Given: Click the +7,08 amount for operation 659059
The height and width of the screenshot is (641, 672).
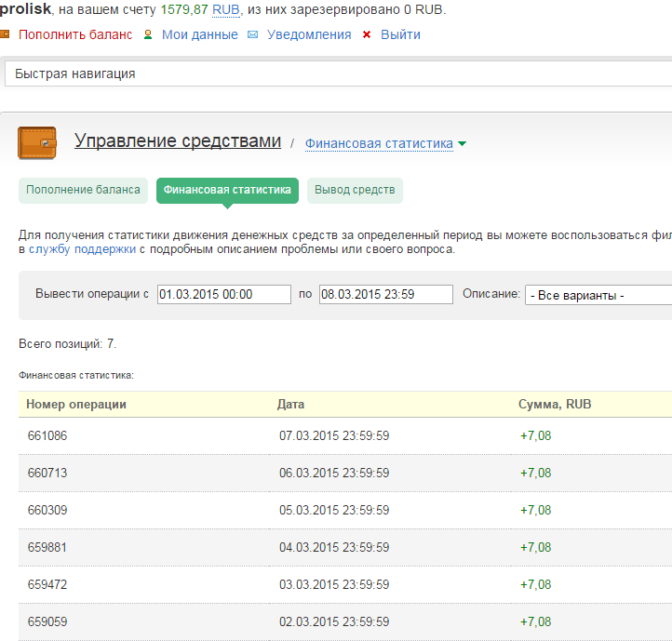Looking at the screenshot, I should (x=536, y=621).
